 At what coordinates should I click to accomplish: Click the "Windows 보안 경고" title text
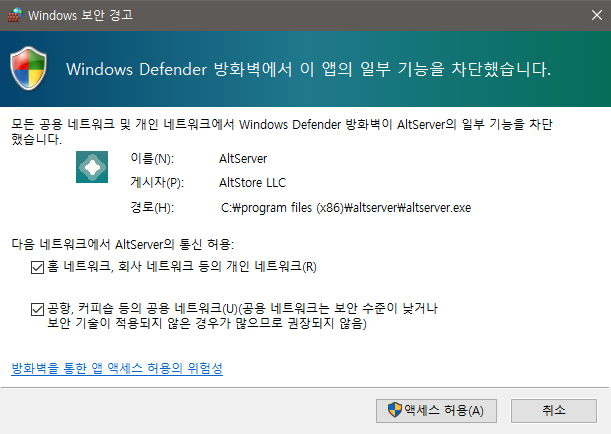pyautogui.click(x=80, y=15)
